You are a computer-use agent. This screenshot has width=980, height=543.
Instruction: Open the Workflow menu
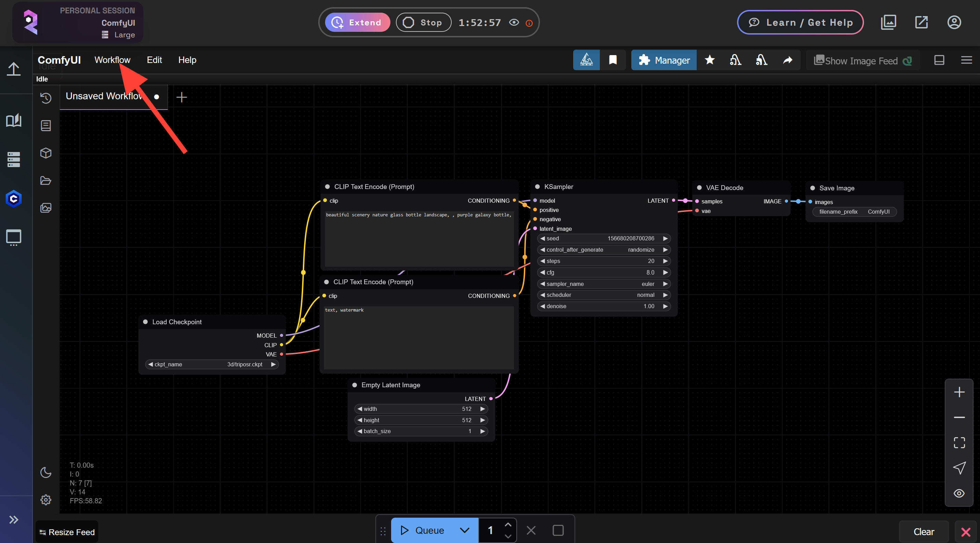click(x=112, y=60)
